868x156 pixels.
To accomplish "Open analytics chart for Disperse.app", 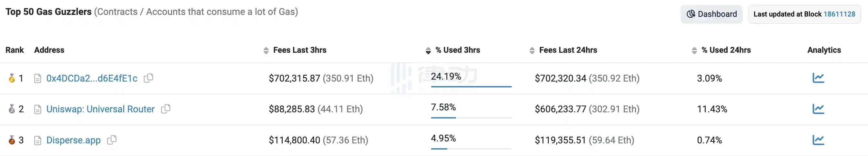I will point(818,140).
